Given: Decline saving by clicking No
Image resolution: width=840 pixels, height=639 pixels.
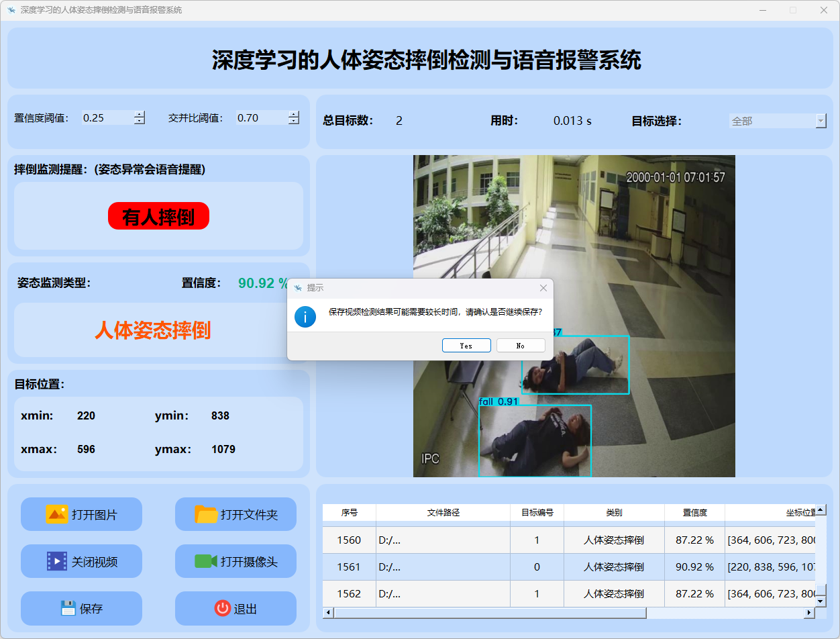Looking at the screenshot, I should 521,346.
